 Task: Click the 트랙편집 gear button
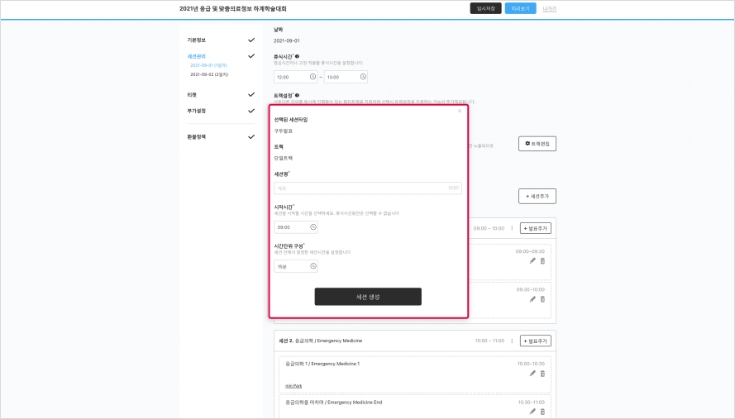537,144
